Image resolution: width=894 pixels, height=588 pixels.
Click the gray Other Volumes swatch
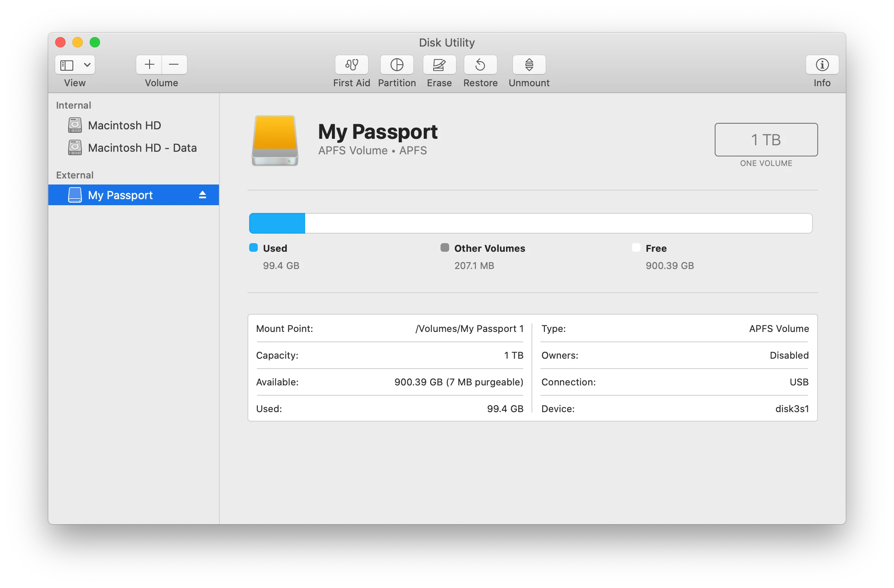click(x=444, y=247)
